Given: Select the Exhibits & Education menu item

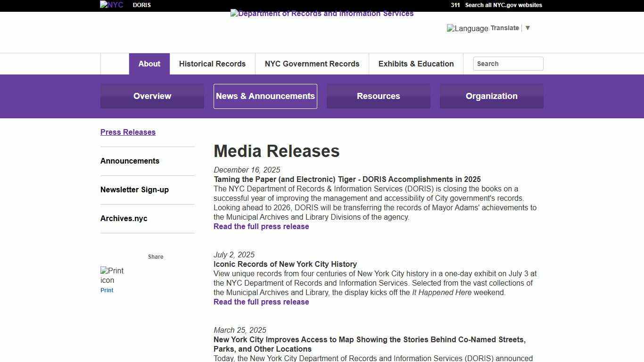Looking at the screenshot, I should click(x=416, y=64).
